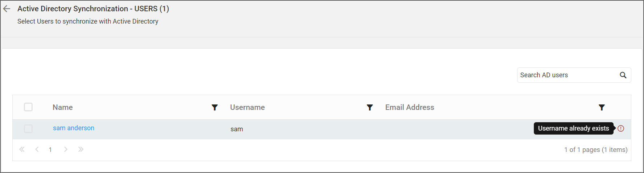Go to the next page
Image resolution: width=644 pixels, height=173 pixels.
click(66, 149)
